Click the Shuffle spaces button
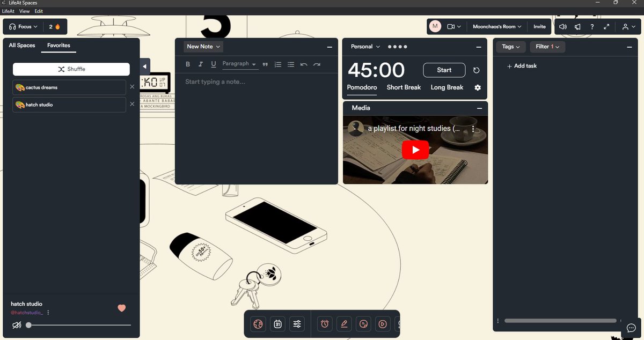Viewport: 644px width, 340px height. point(71,69)
